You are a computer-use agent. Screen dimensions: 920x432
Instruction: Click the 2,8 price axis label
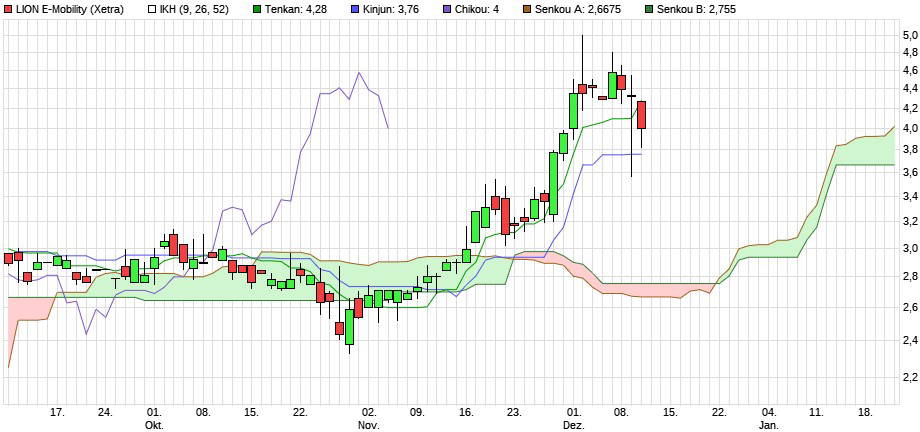(x=910, y=276)
